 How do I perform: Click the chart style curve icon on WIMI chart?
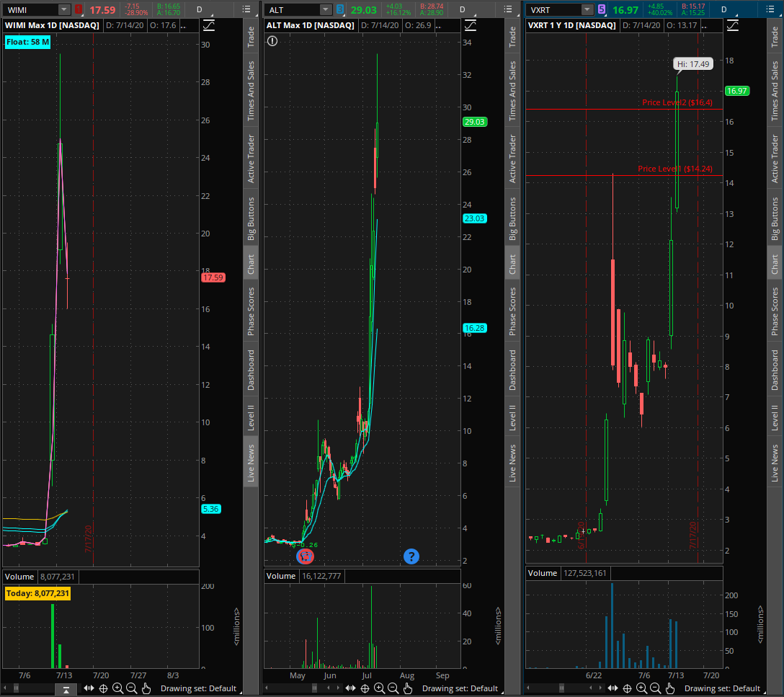click(209, 25)
